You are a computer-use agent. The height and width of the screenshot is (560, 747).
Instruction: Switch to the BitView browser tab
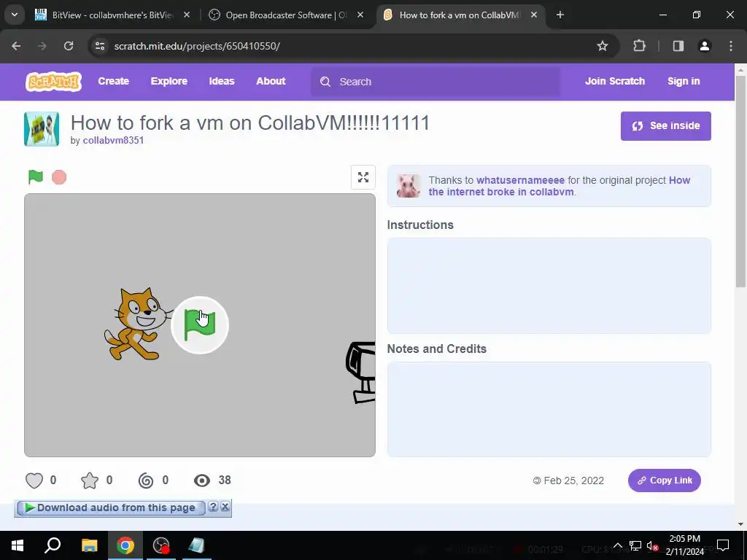tap(112, 15)
